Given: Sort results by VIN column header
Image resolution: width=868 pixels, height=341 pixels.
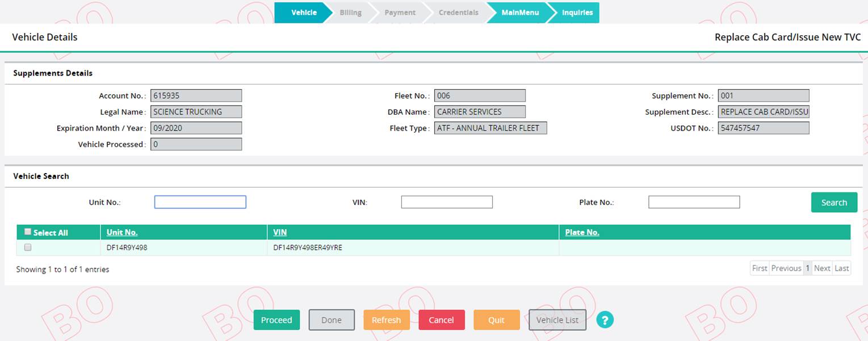Looking at the screenshot, I should point(280,232).
